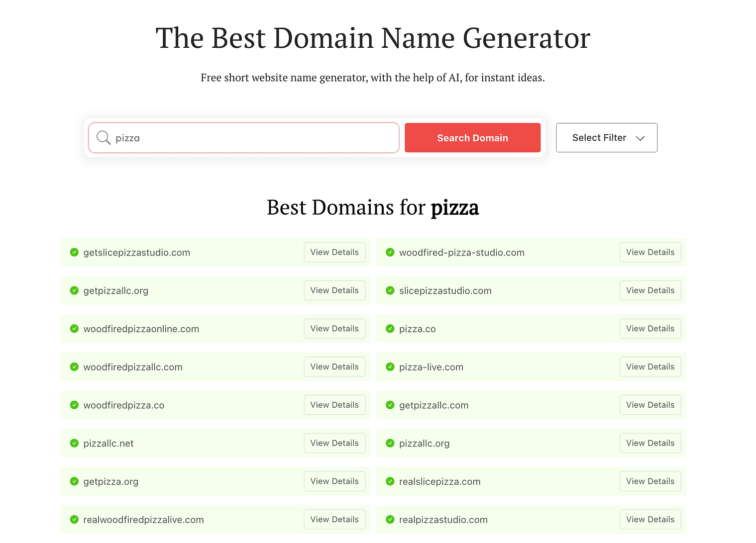Click the chevron arrow on Select Filter
The image size is (756, 543).
(640, 137)
